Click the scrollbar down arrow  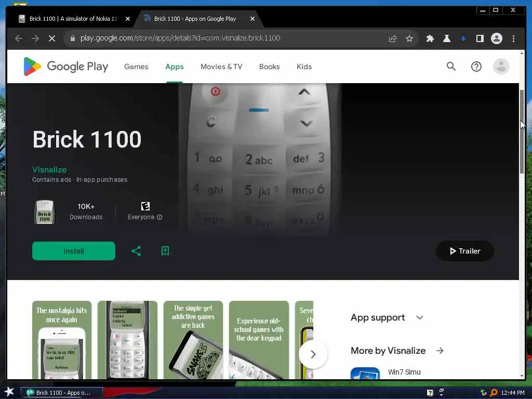tap(522, 376)
